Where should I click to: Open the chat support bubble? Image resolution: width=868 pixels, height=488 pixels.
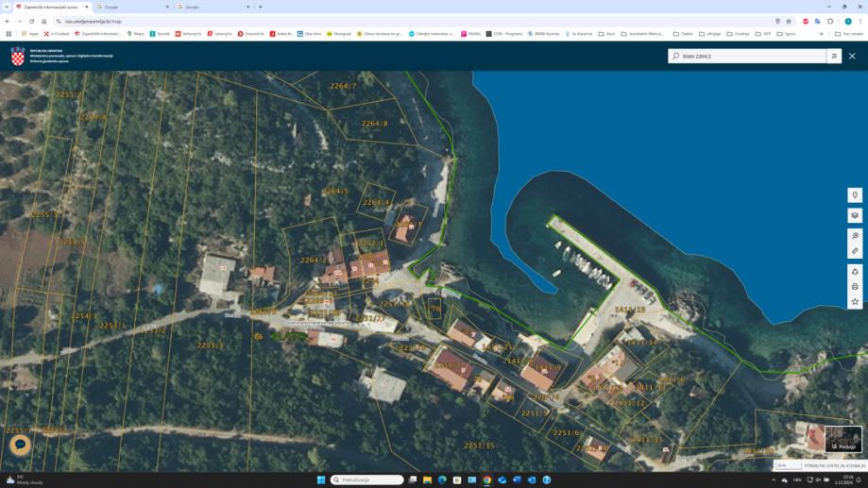pos(20,445)
